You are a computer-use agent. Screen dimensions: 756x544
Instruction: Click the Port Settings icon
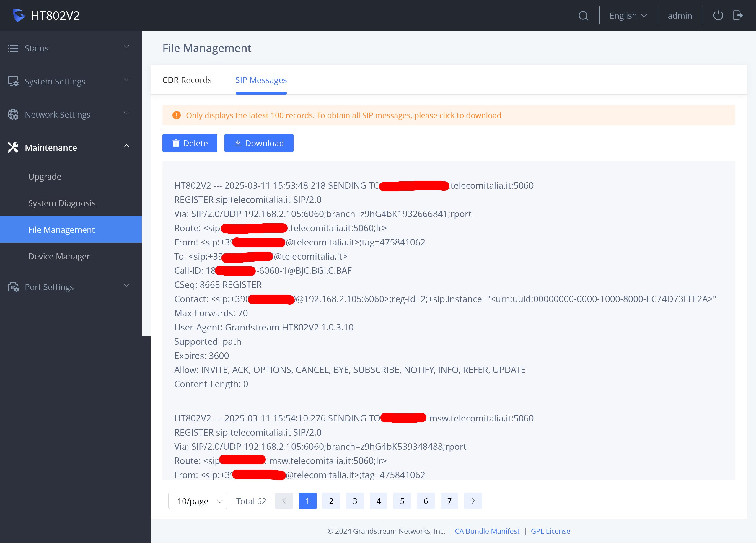point(13,287)
